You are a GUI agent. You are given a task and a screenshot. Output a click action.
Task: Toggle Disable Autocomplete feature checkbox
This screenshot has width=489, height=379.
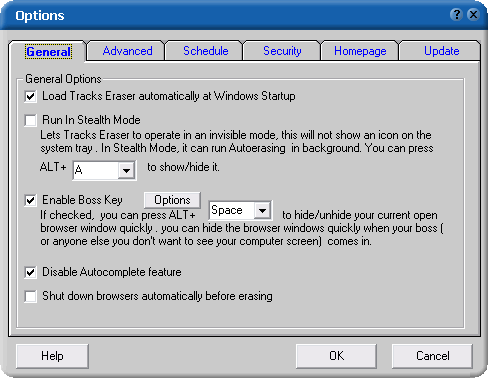(x=31, y=272)
